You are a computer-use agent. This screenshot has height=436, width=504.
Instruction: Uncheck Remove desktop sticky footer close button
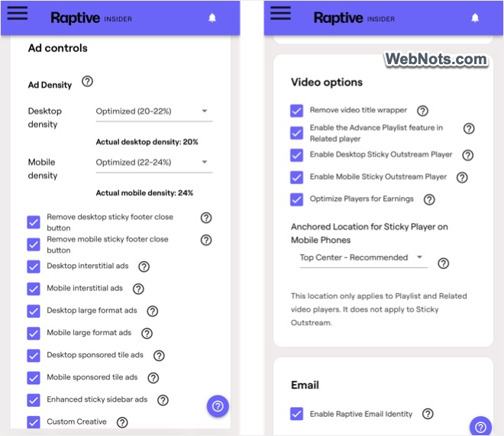coord(34,222)
